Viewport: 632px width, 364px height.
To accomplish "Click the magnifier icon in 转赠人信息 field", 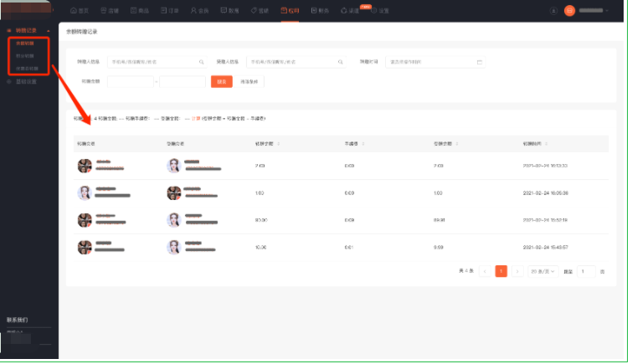I will click(x=201, y=62).
